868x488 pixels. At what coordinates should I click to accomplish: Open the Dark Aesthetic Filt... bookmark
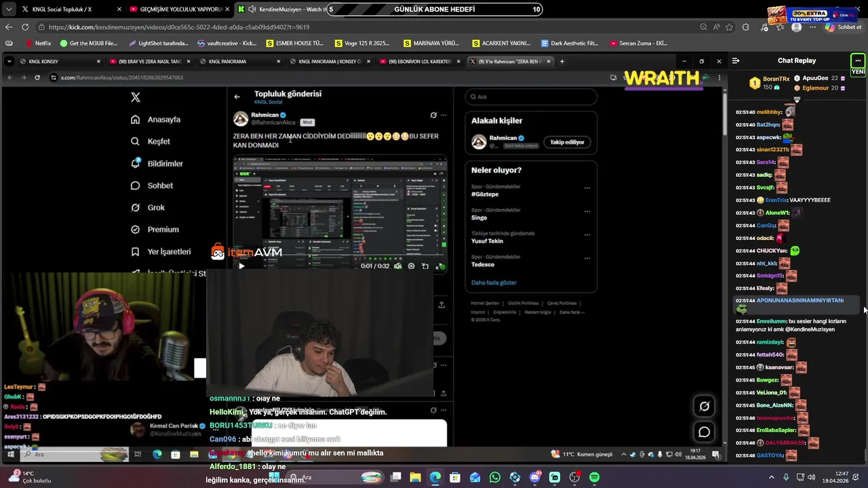[570, 43]
